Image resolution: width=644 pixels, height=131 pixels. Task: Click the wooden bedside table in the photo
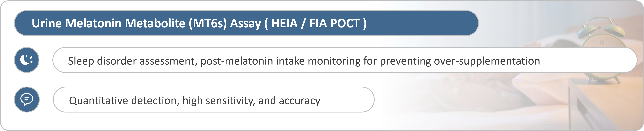605,105
